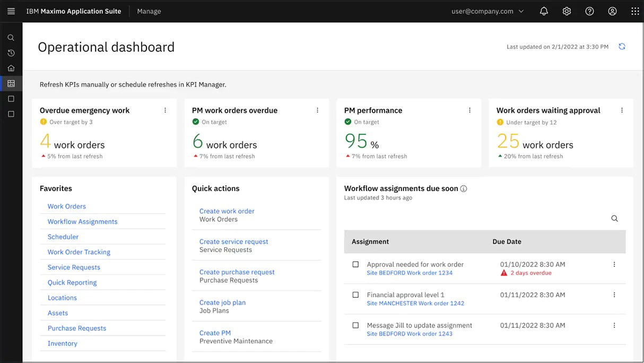Open the help icon in the header
Screen dimensions: 644x363
click(x=589, y=11)
